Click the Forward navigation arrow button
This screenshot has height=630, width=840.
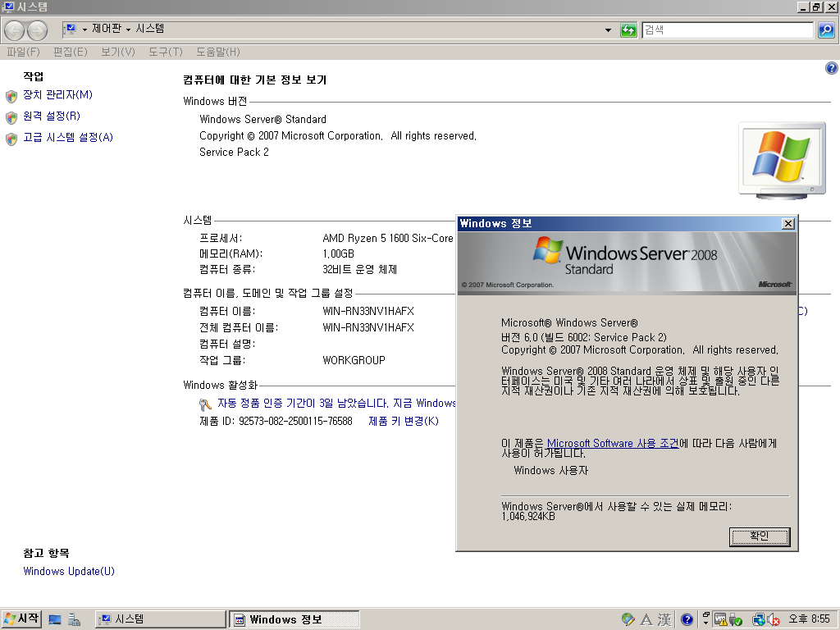click(x=37, y=30)
